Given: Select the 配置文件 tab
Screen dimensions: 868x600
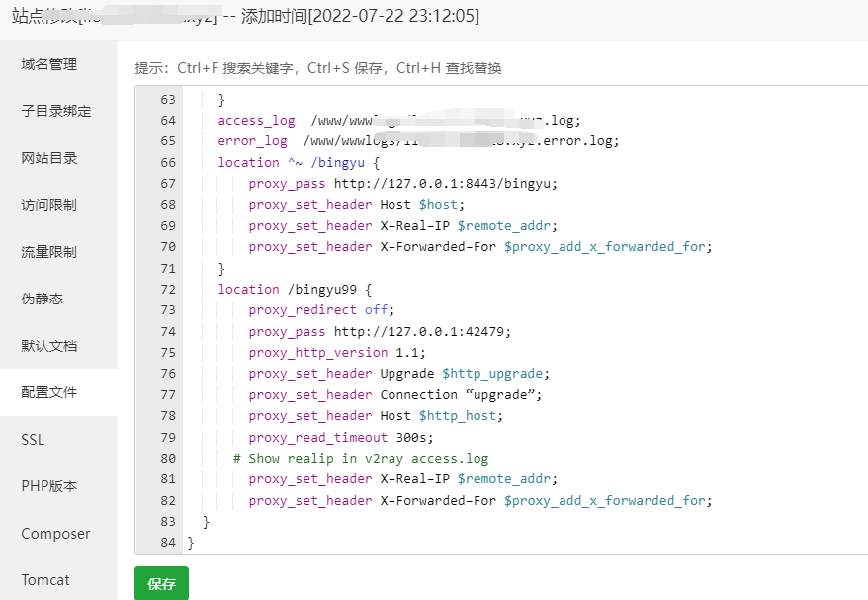Looking at the screenshot, I should coord(49,392).
